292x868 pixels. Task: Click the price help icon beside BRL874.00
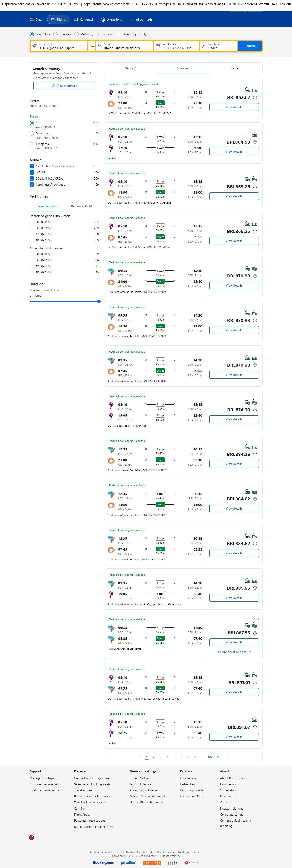pyautogui.click(x=255, y=410)
